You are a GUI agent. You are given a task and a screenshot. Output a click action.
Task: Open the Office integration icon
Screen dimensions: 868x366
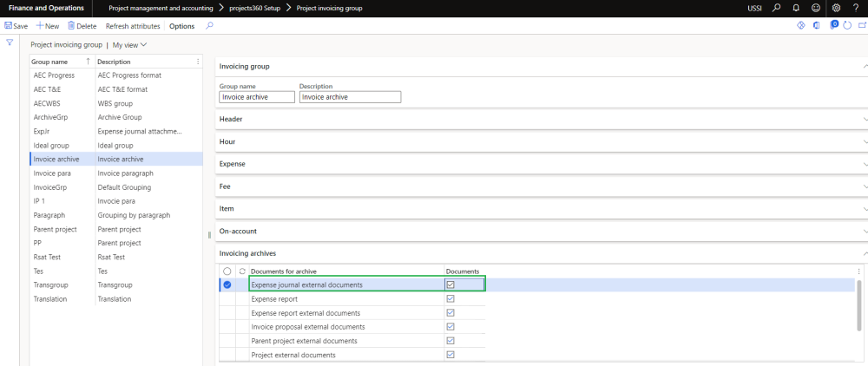pos(817,26)
